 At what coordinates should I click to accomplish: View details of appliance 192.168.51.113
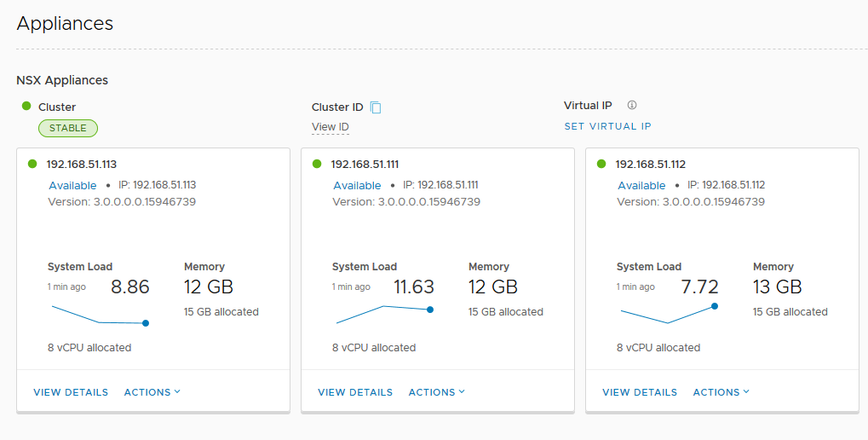click(71, 392)
